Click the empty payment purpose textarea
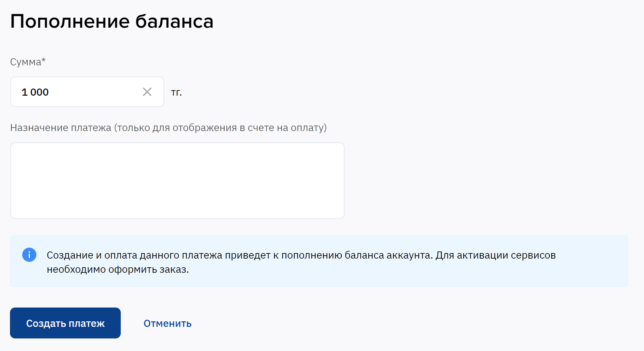The height and width of the screenshot is (351, 644). pyautogui.click(x=177, y=180)
